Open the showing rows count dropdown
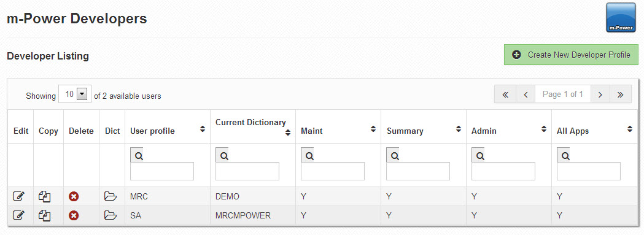 [75, 94]
